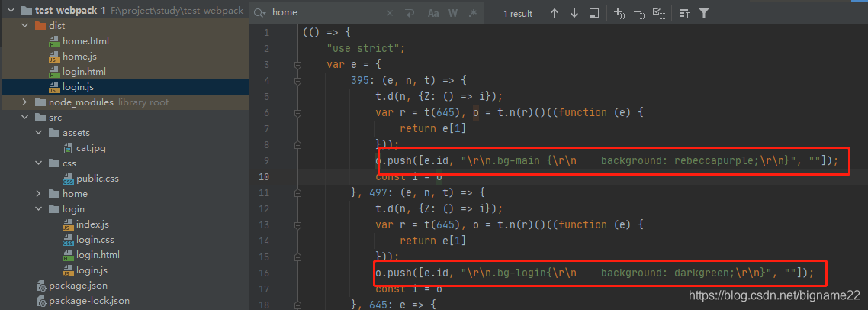Click the node_modules folder icon

[40, 102]
